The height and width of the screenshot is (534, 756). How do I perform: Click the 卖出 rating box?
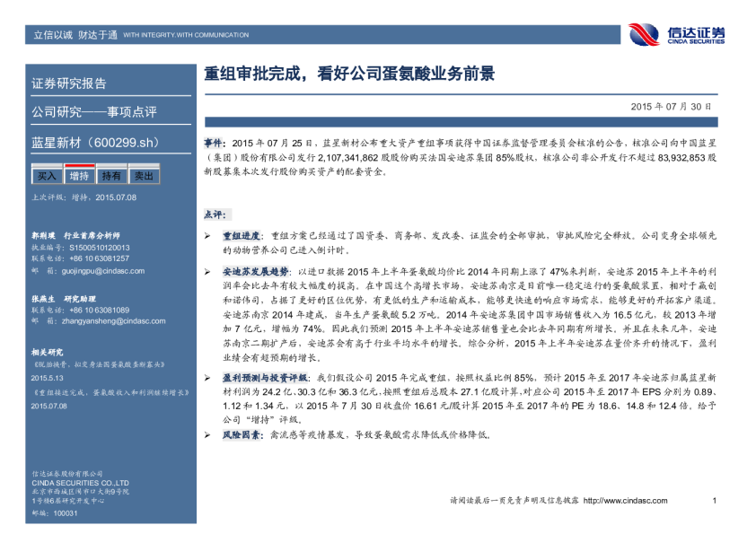click(x=143, y=176)
